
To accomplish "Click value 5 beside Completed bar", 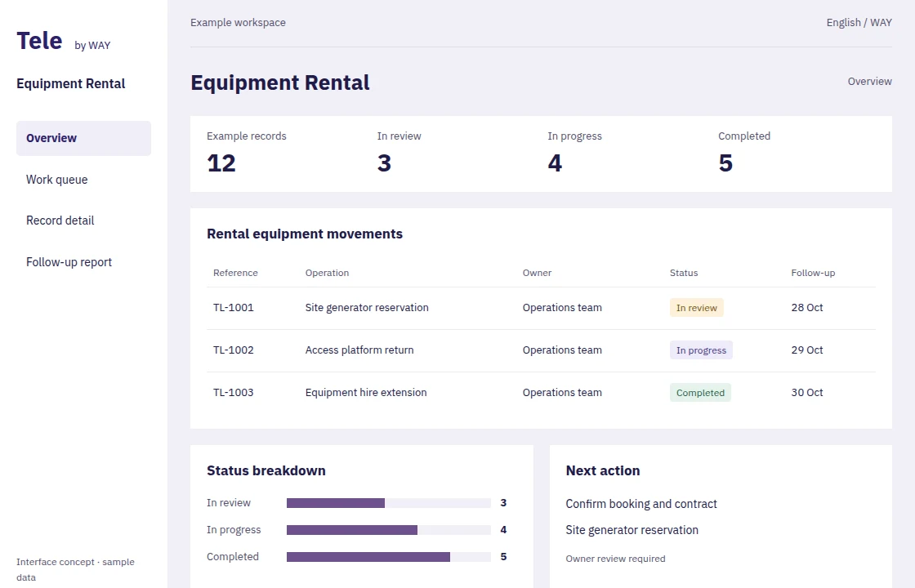I will tap(503, 557).
